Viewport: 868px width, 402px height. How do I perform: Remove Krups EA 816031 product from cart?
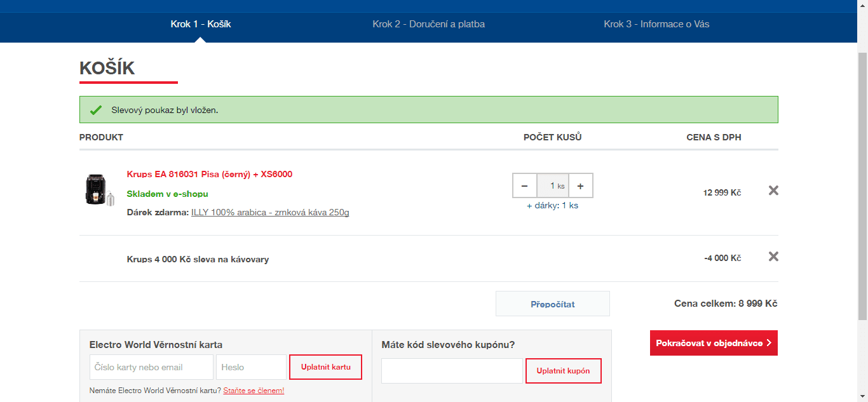pos(773,191)
